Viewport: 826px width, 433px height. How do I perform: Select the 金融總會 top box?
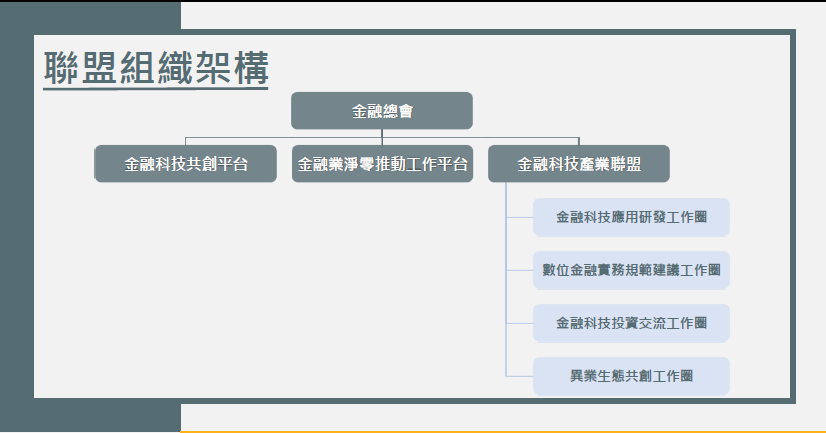click(x=382, y=111)
